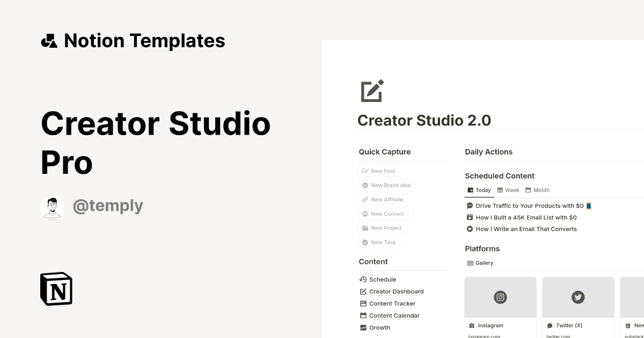644x338 pixels.
Task: Click the Notion logo at bottom left
Action: click(x=56, y=289)
